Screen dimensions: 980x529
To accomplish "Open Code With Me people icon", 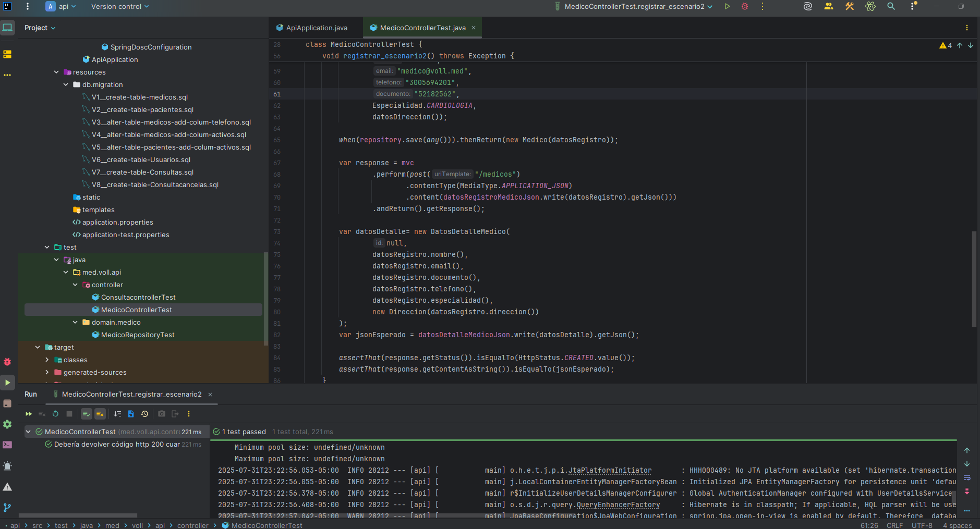I will pyautogui.click(x=829, y=6).
